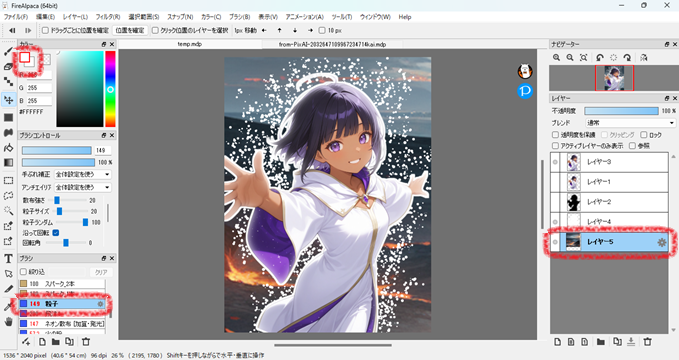Image resolution: width=679 pixels, height=360 pixels.
Task: Open レイヤー(L) menu
Action: [x=75, y=17]
